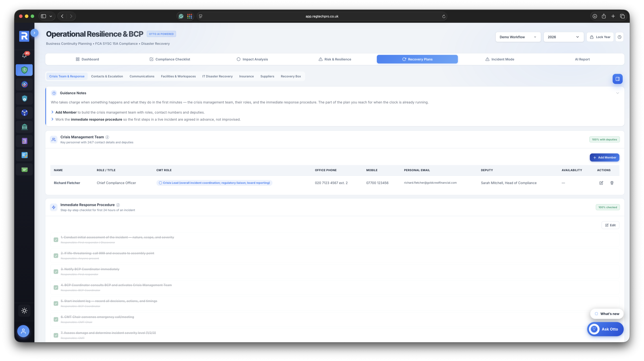Expand the immediate response procedure guidance item
This screenshot has width=644, height=361.
point(52,119)
